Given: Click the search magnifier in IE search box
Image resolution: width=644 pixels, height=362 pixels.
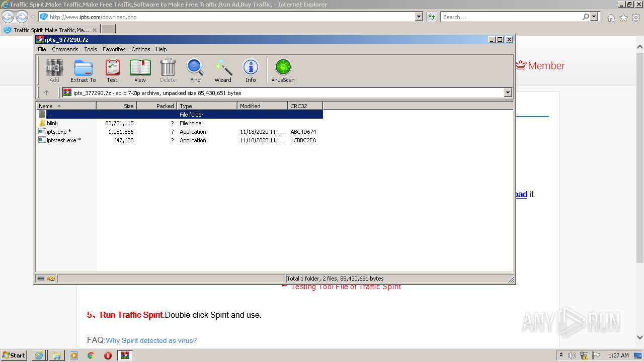Looking at the screenshot, I should click(x=586, y=17).
